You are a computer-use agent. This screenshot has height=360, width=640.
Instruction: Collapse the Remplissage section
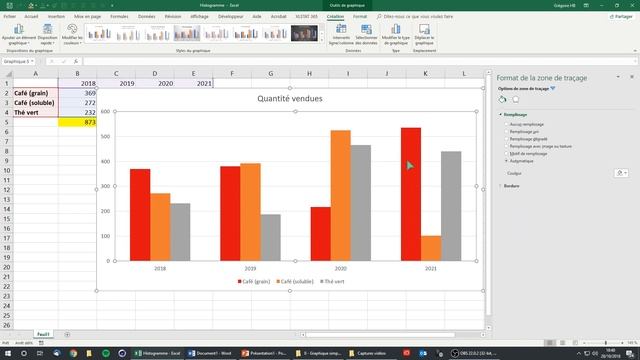pyautogui.click(x=501, y=115)
